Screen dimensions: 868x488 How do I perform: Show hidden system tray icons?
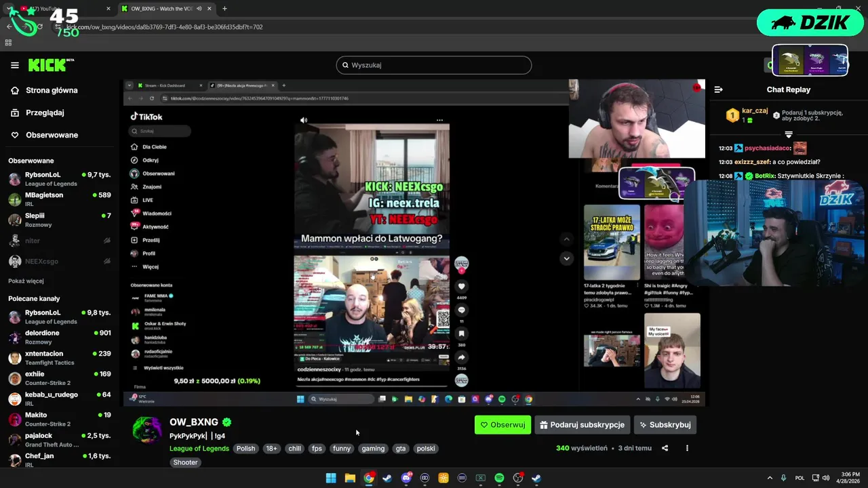coord(770,478)
